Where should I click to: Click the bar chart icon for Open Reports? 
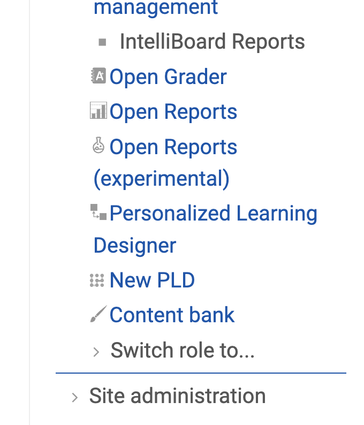99,111
